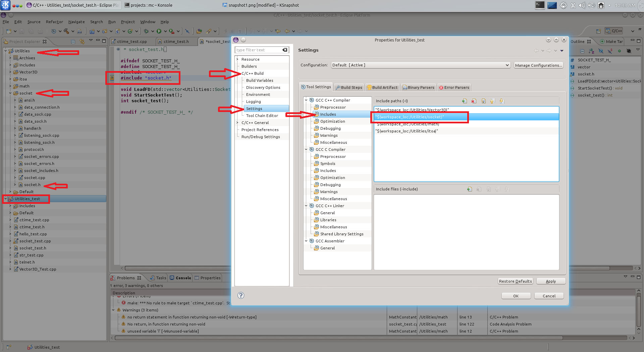Screen dimensions: 644x352
Task: Open KDE application launcher icon
Action: point(6,5)
